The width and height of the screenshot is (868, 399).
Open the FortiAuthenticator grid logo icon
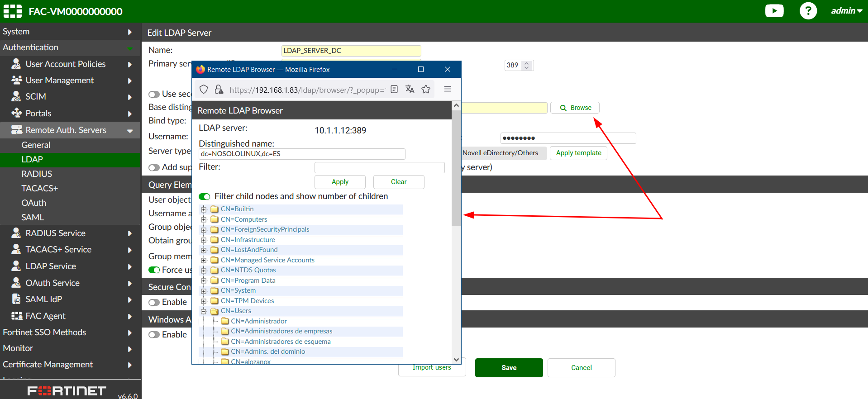pos(12,11)
